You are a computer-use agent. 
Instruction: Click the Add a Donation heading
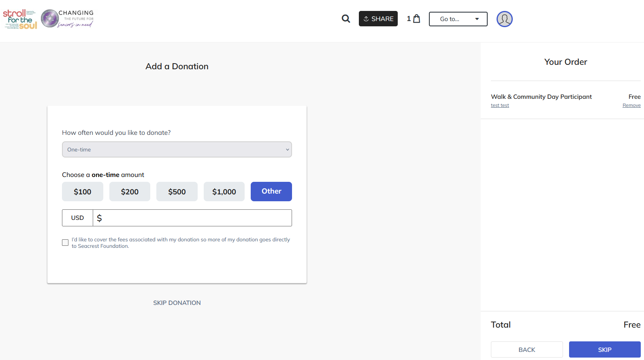tap(177, 66)
